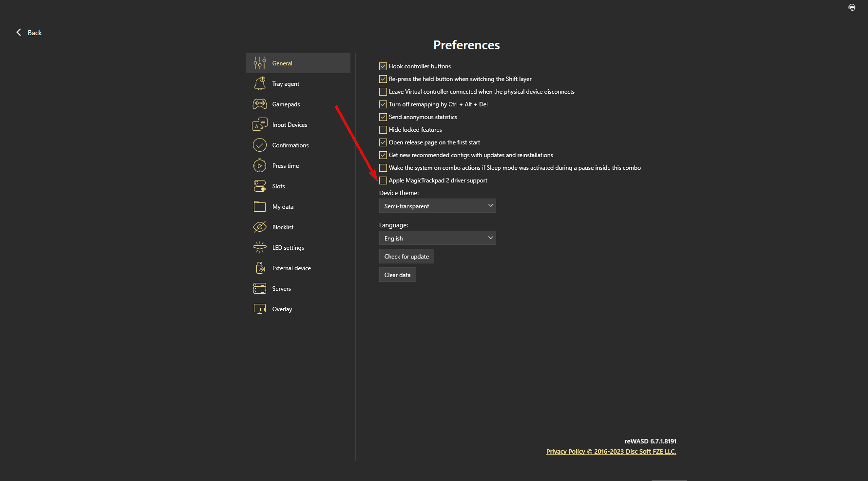Uncheck Hook controller buttons
Image resolution: width=868 pixels, height=481 pixels.
[x=383, y=66]
